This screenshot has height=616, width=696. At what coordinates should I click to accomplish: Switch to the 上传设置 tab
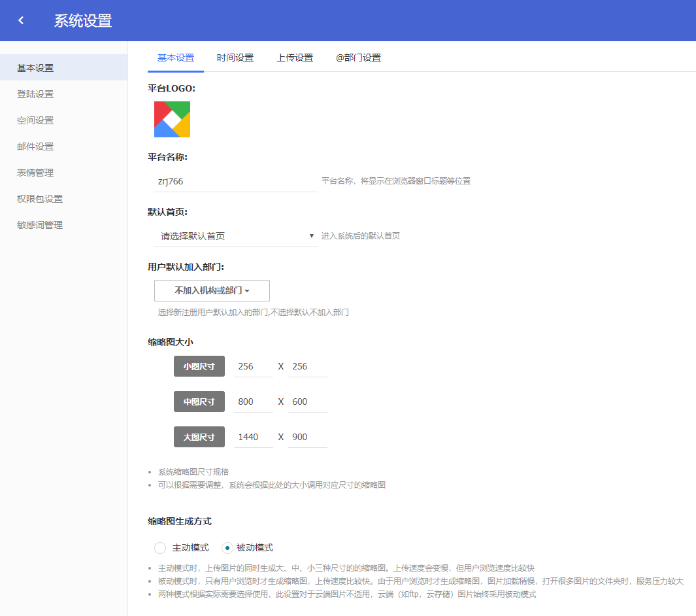pyautogui.click(x=295, y=58)
